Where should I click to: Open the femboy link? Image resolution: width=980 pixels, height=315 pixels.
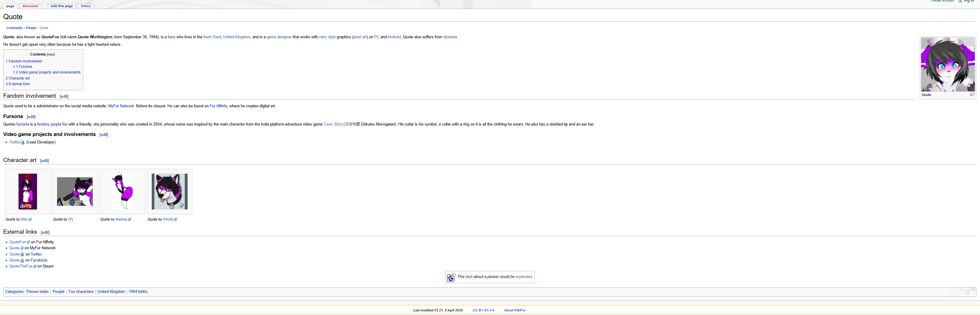click(43, 124)
